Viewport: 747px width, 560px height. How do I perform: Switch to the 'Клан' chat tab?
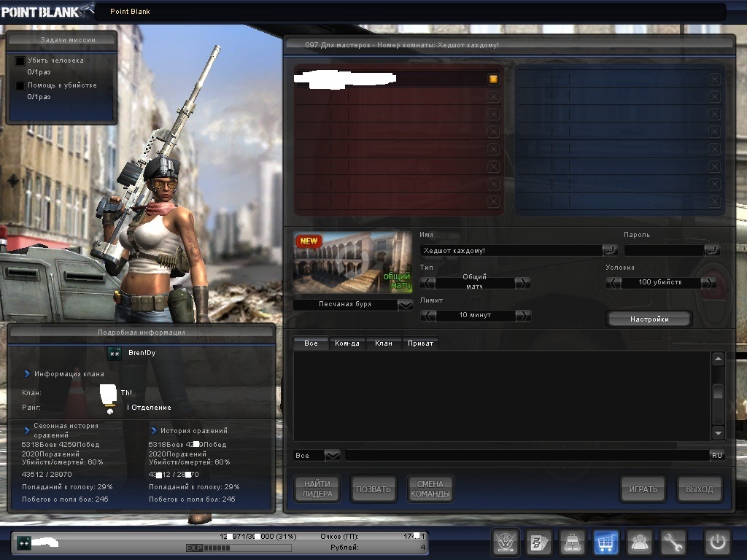point(383,343)
